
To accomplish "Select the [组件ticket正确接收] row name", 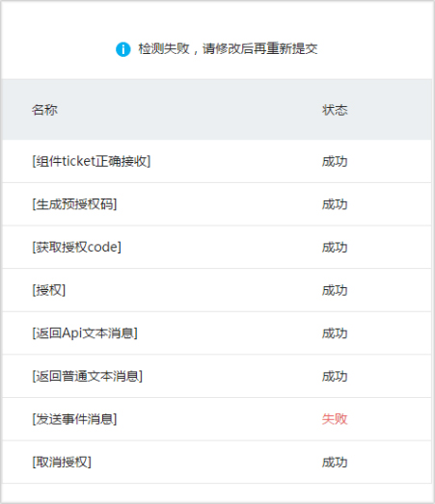I will pos(92,161).
